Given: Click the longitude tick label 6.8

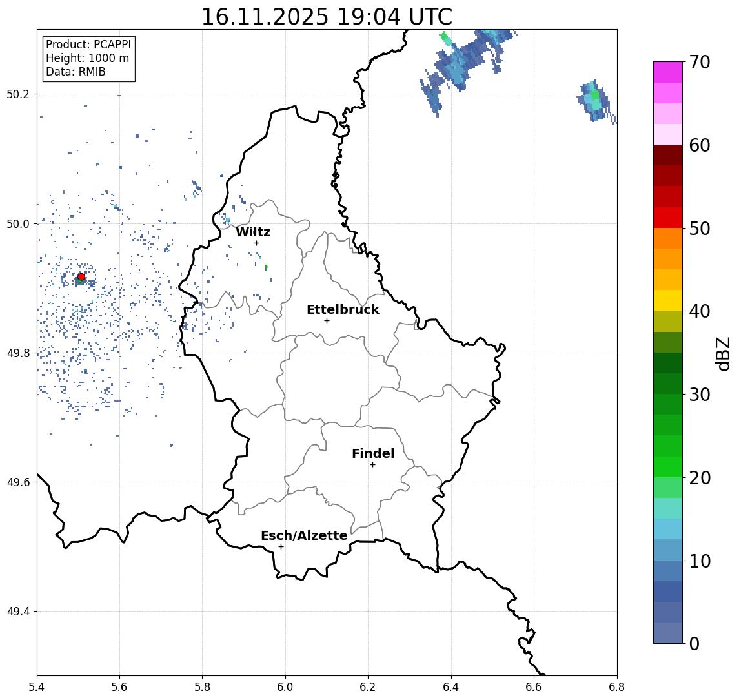Looking at the screenshot, I should coord(616,687).
